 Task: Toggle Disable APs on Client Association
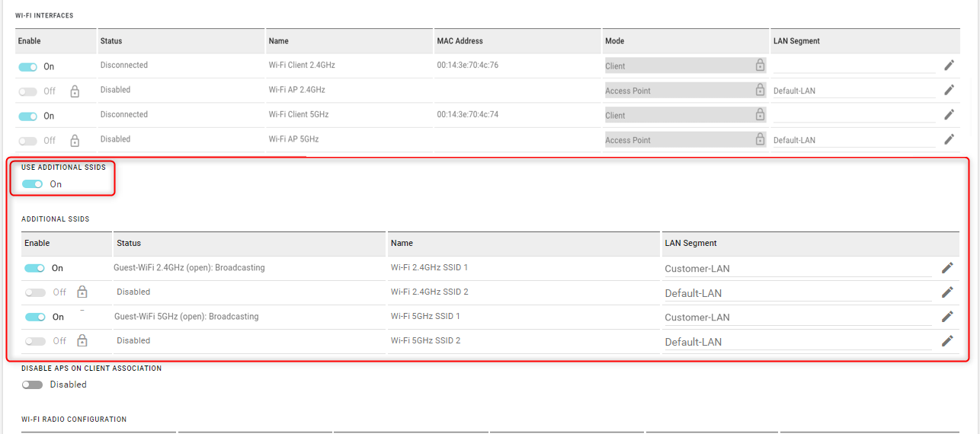coord(33,385)
